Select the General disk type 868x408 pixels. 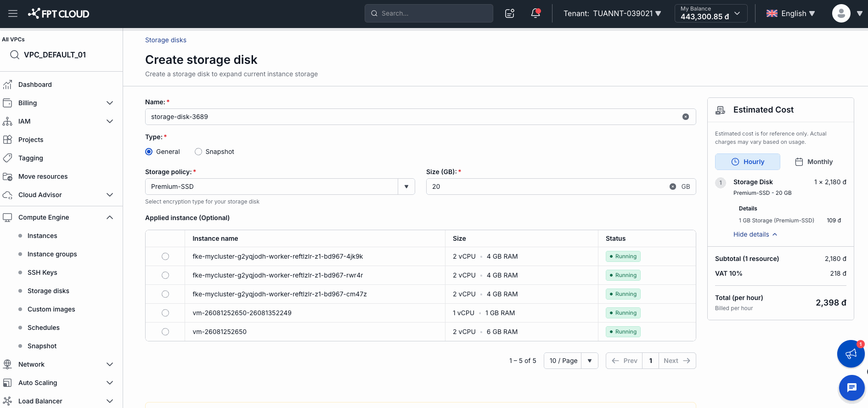click(149, 152)
